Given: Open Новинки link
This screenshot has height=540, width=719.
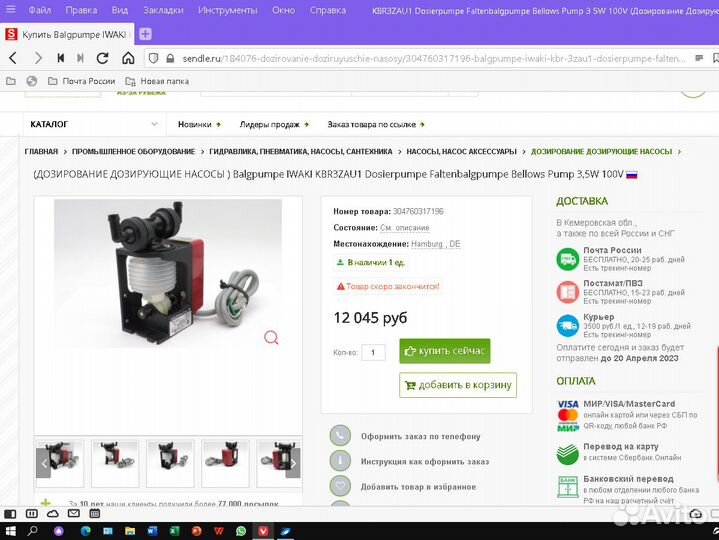Looking at the screenshot, I should point(199,124).
